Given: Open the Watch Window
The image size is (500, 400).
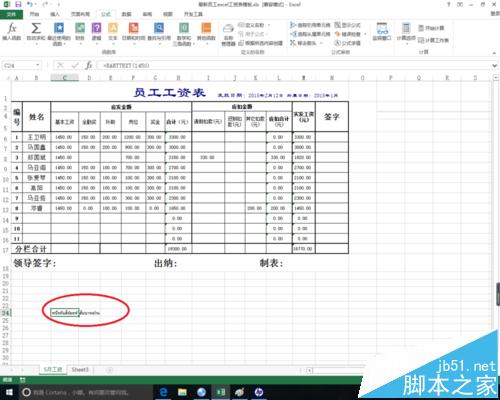Looking at the screenshot, I should click(382, 32).
